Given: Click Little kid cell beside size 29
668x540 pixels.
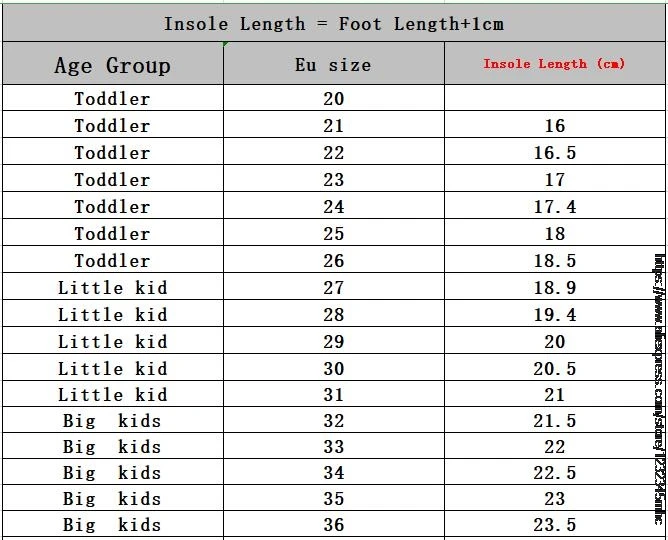Looking at the screenshot, I should point(112,342).
